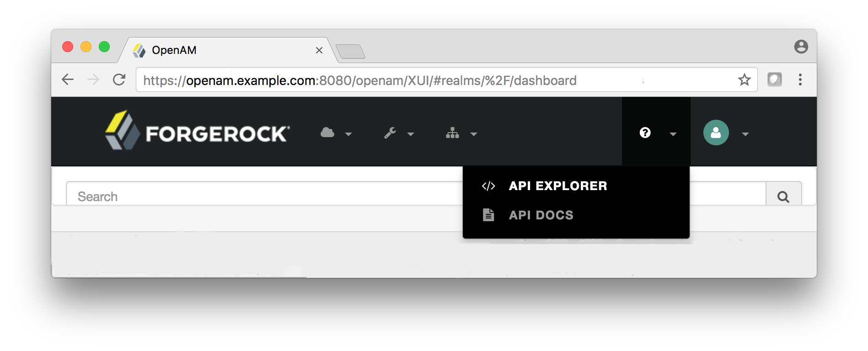This screenshot has height=351, width=868.
Task: Select API DOCS from the help menu
Action: point(541,215)
